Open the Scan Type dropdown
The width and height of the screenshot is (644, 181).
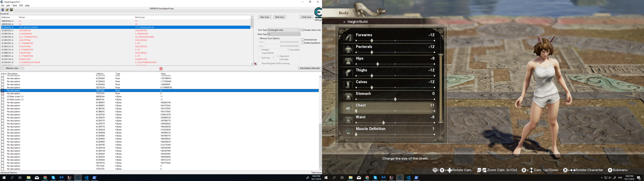[284, 30]
